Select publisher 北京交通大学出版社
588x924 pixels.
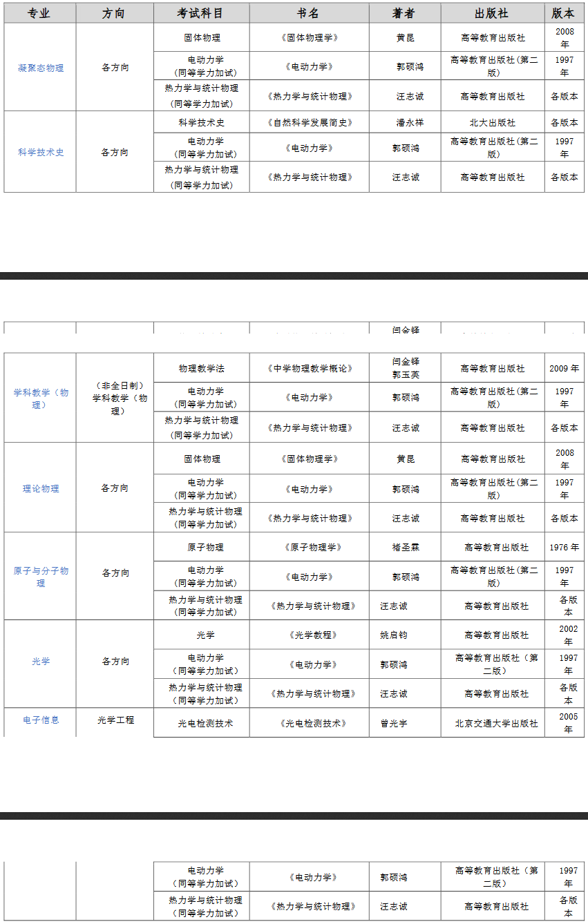tap(496, 723)
